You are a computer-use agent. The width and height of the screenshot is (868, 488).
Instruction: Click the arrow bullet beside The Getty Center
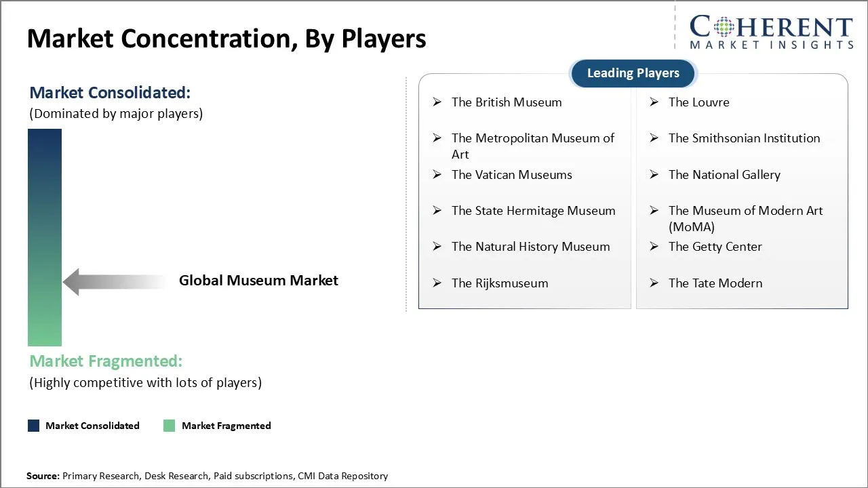pos(654,247)
